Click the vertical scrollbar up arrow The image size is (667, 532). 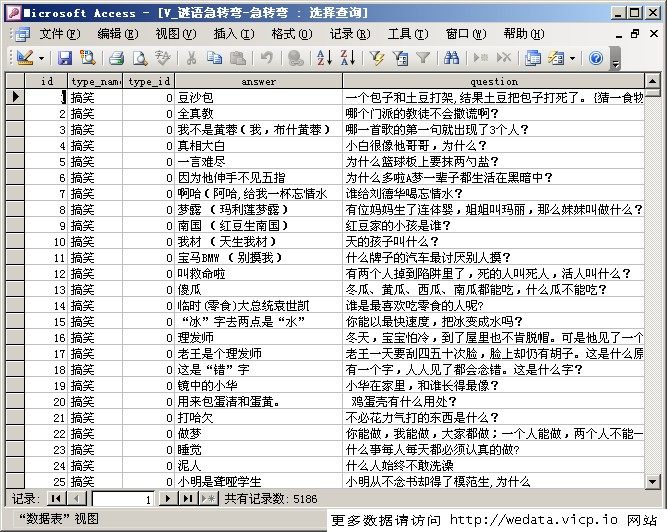[x=653, y=80]
